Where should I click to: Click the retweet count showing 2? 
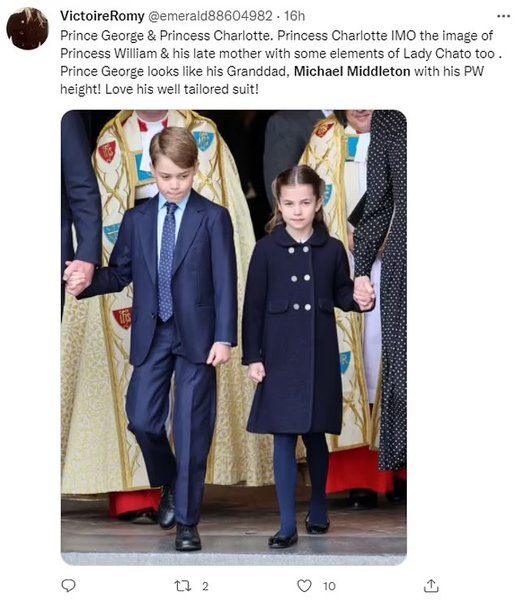tap(205, 586)
